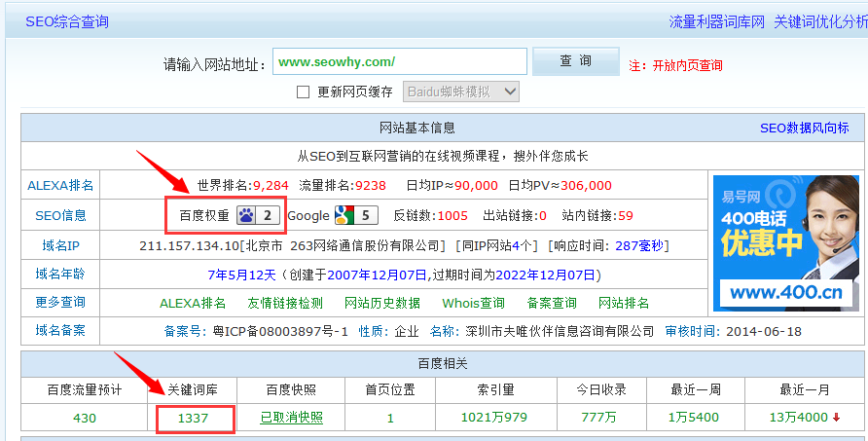
Task: Click the 已取消快照 link
Action: click(x=291, y=418)
